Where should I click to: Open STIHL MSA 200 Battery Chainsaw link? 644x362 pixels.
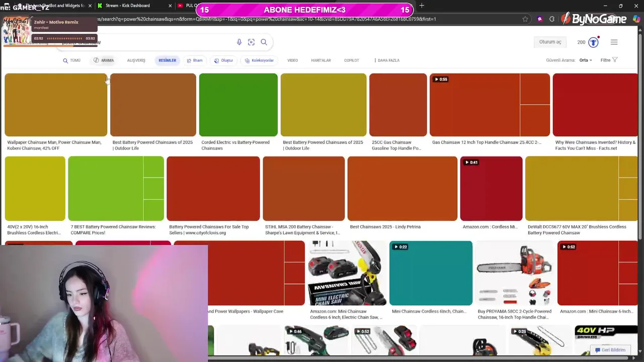pyautogui.click(x=303, y=230)
